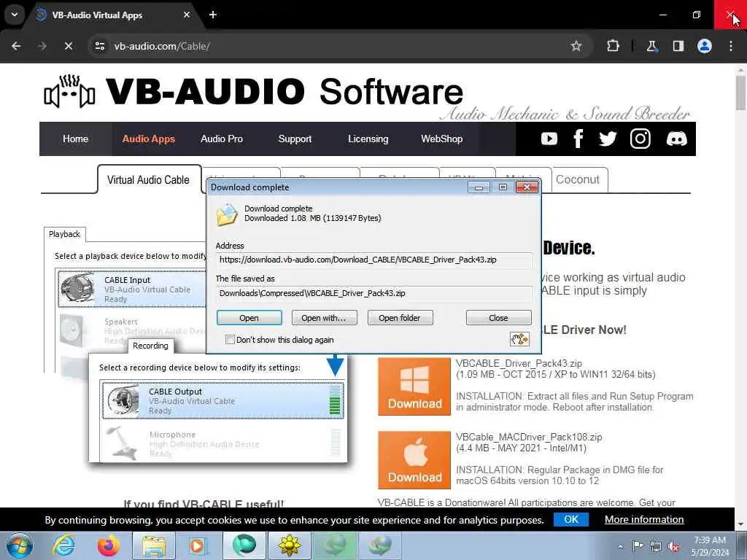Click VBCABLE_Driver_Pack43.zip file name text
This screenshot has width=747, height=560.
point(519,363)
